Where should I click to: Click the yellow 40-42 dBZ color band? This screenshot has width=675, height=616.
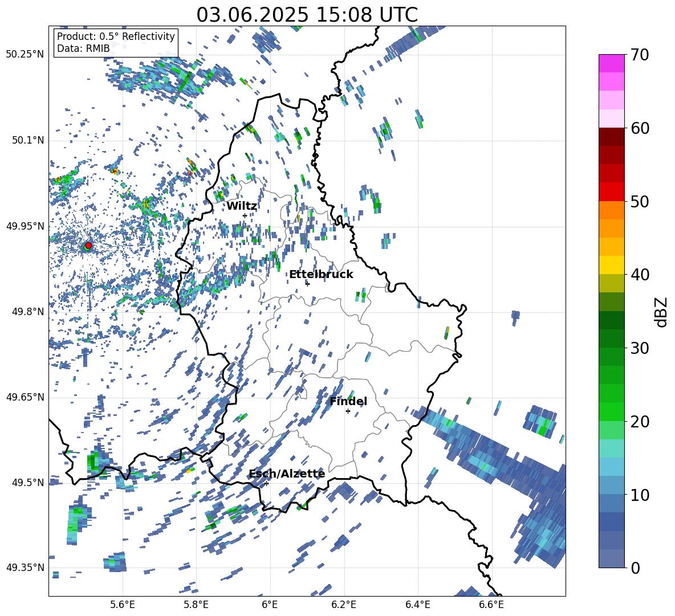[611, 265]
